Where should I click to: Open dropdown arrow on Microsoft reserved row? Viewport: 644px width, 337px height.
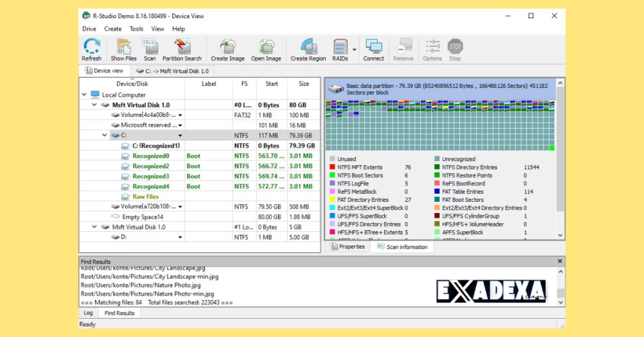[180, 125]
